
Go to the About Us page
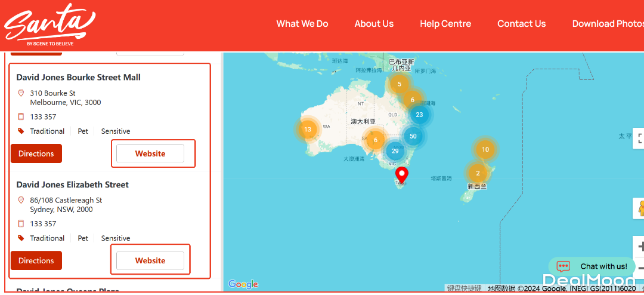click(374, 24)
